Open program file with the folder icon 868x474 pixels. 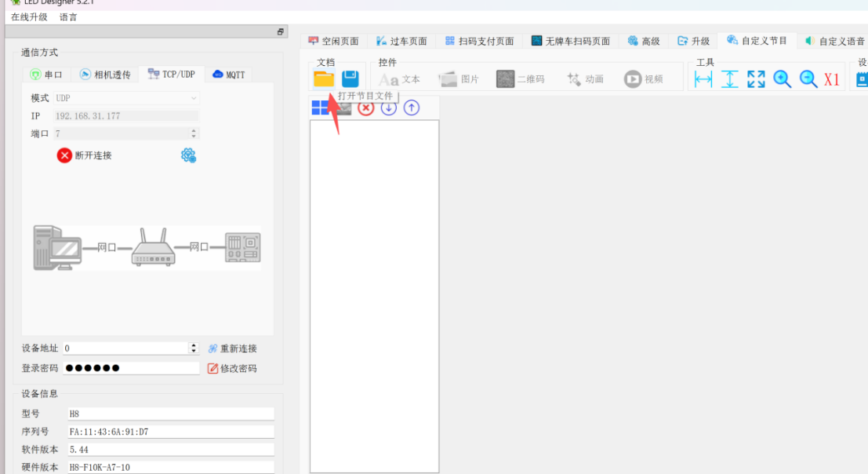[324, 79]
